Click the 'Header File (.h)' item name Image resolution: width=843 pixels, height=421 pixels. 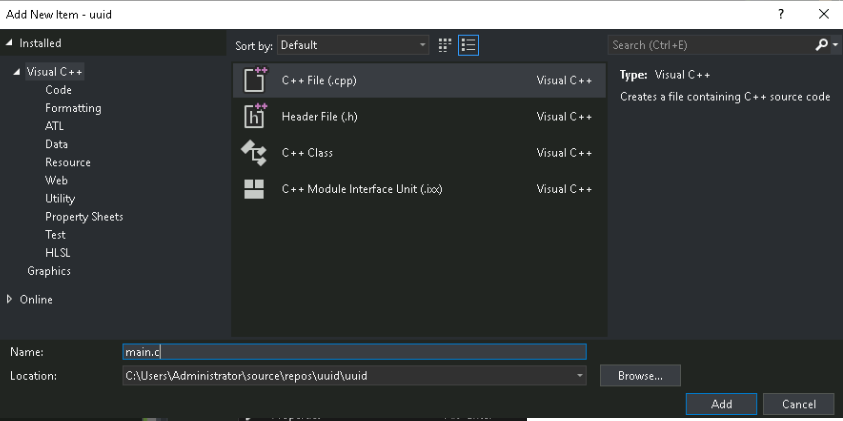[319, 117]
